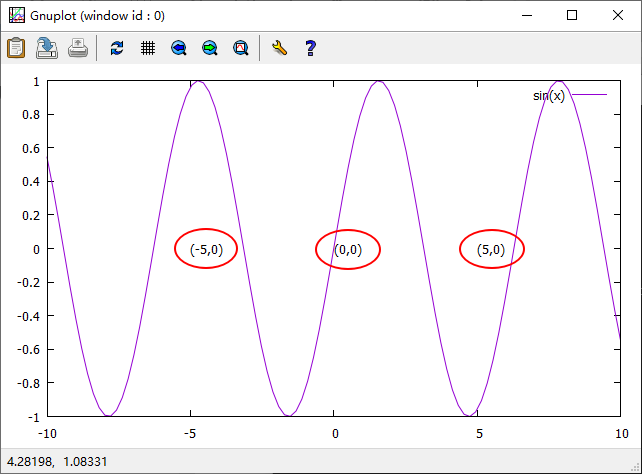Close the Gnuplot window
The image size is (642, 474).
(618, 16)
